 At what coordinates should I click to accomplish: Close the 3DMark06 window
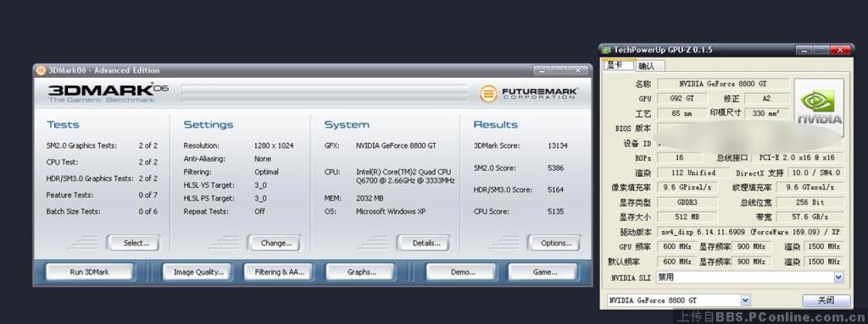point(578,70)
